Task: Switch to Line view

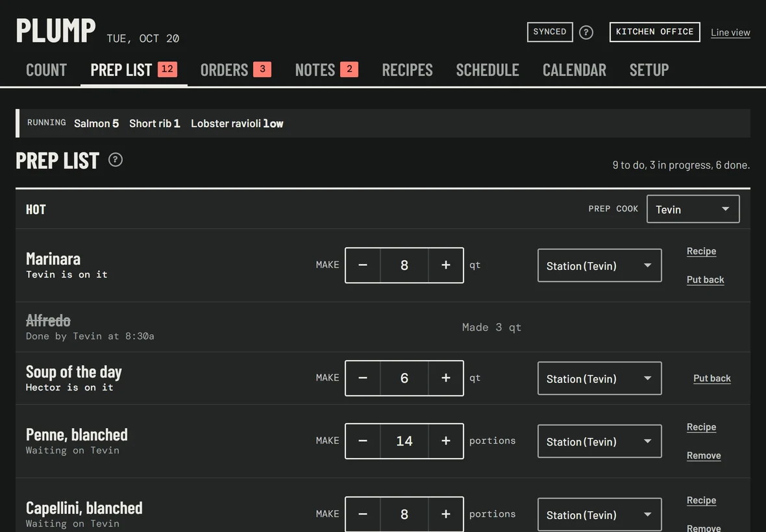Action: (730, 32)
